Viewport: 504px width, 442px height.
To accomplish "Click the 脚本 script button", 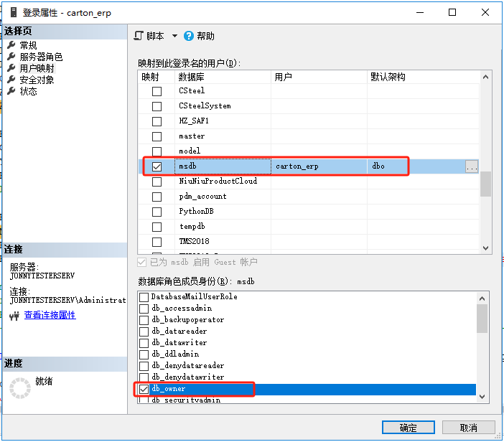I will pos(155,36).
